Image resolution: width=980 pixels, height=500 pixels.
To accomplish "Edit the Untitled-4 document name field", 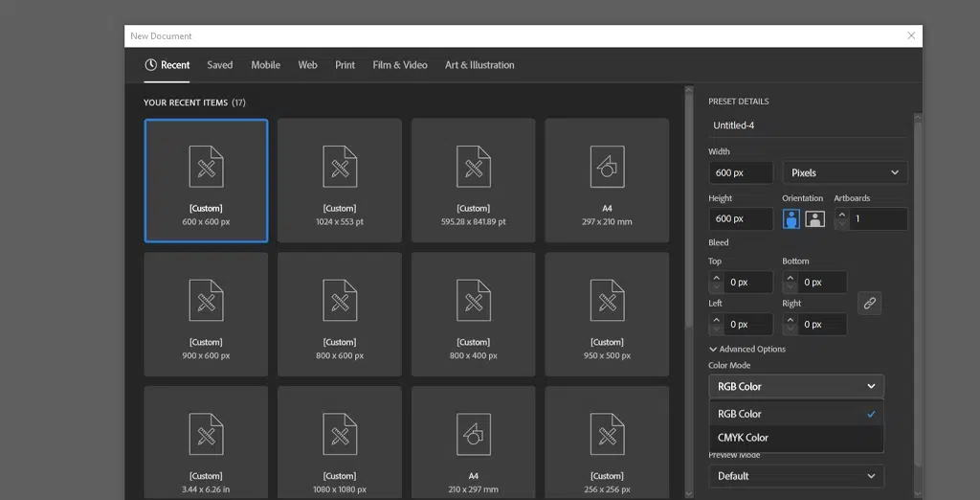I will point(807,125).
